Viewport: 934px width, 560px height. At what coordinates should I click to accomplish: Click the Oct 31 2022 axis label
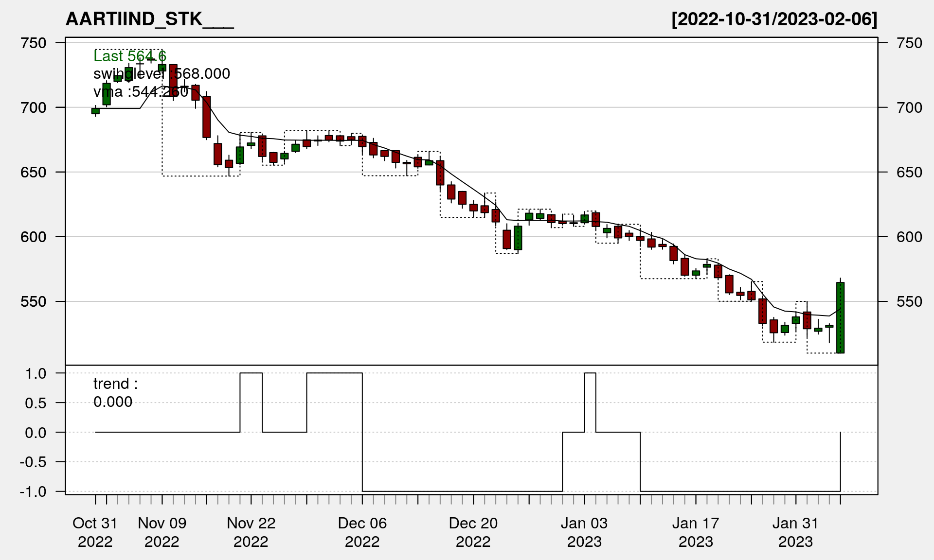[95, 532]
